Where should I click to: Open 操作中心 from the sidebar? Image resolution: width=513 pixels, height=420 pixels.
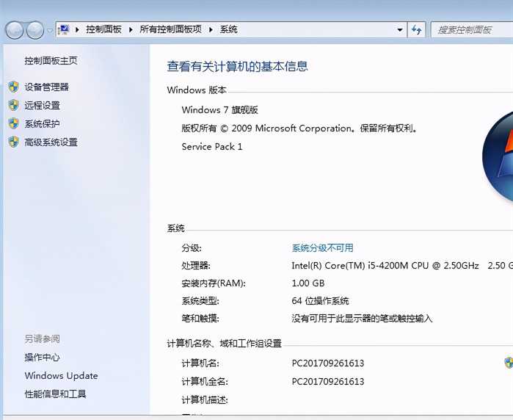42,358
